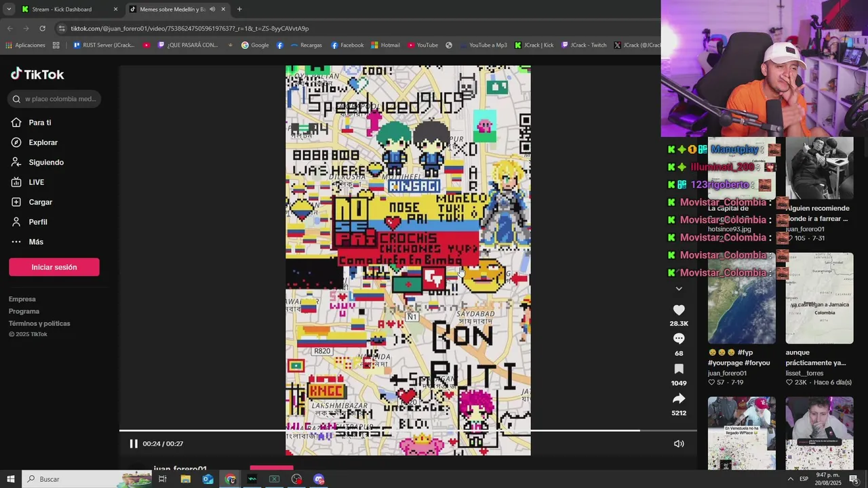
Task: Open the satellite map #fyp thumbnail
Action: [x=742, y=298]
